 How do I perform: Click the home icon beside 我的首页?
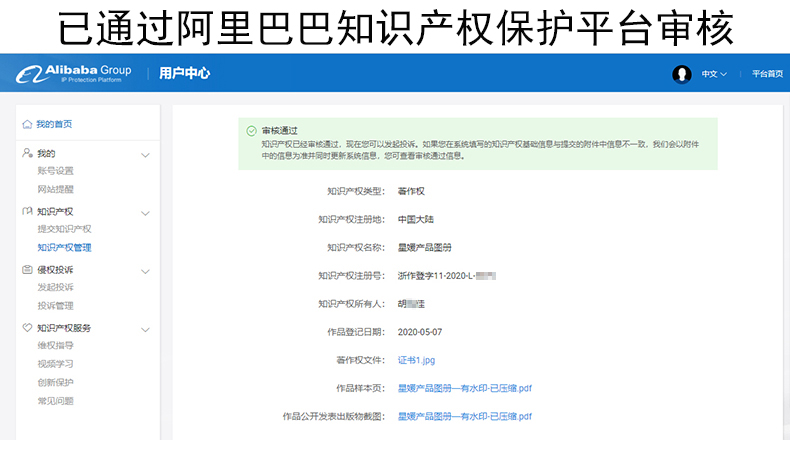tap(27, 124)
